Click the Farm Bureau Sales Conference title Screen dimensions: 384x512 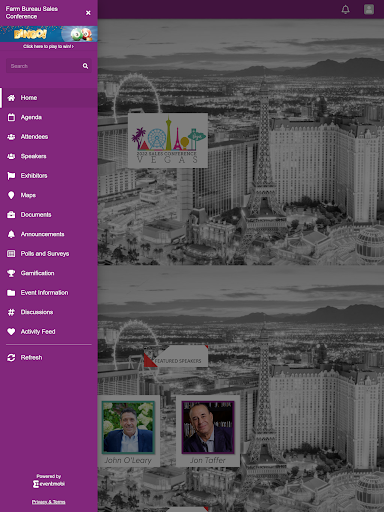(x=32, y=13)
